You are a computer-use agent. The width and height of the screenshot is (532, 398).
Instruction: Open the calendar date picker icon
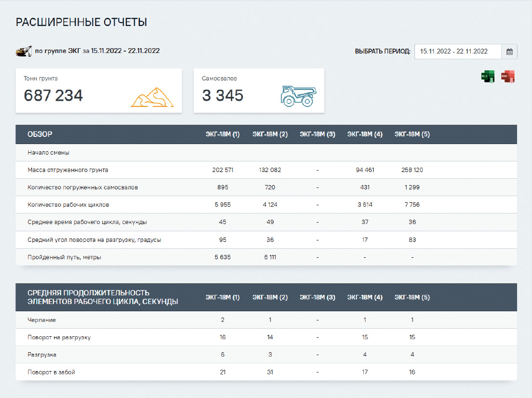click(x=509, y=52)
